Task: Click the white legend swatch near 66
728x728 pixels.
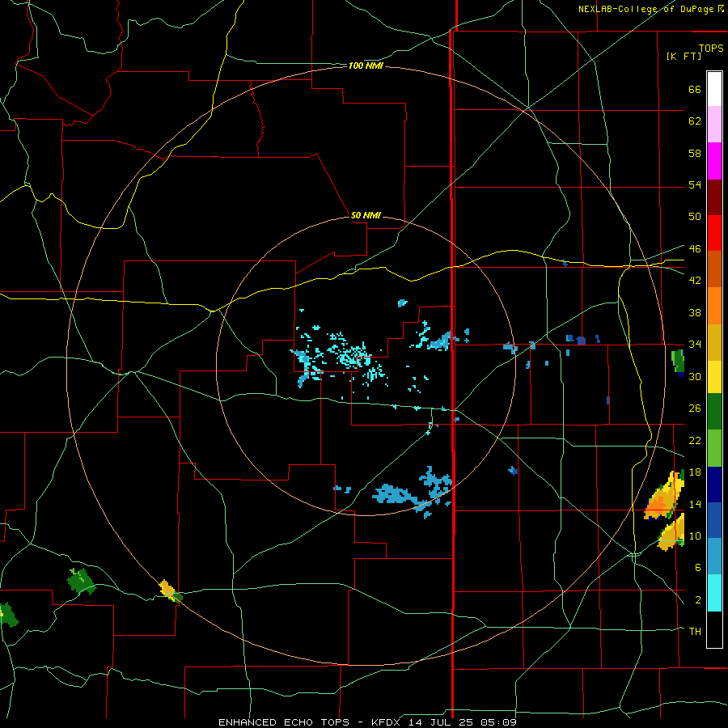Action: pyautogui.click(x=714, y=89)
